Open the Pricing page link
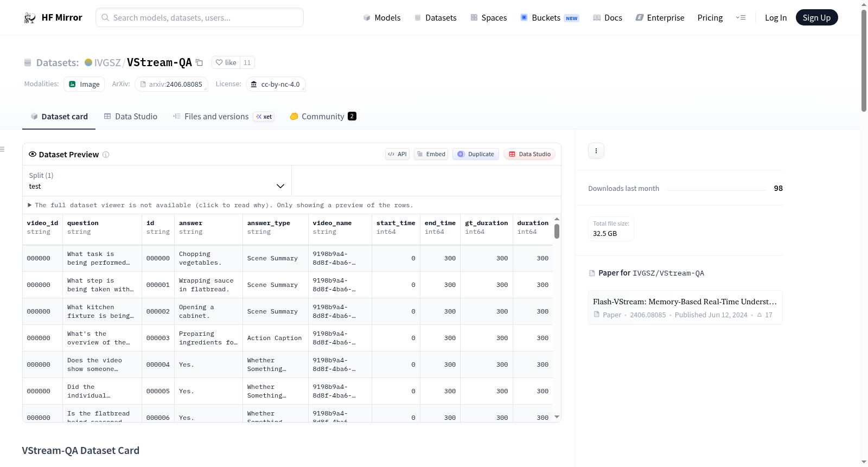Viewport: 868px width, 467px height. click(710, 18)
